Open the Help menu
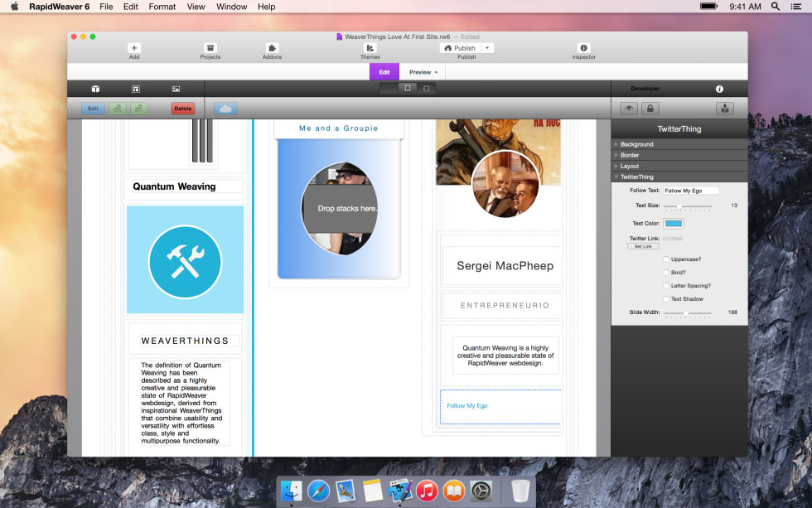812x508 pixels. 266,6
